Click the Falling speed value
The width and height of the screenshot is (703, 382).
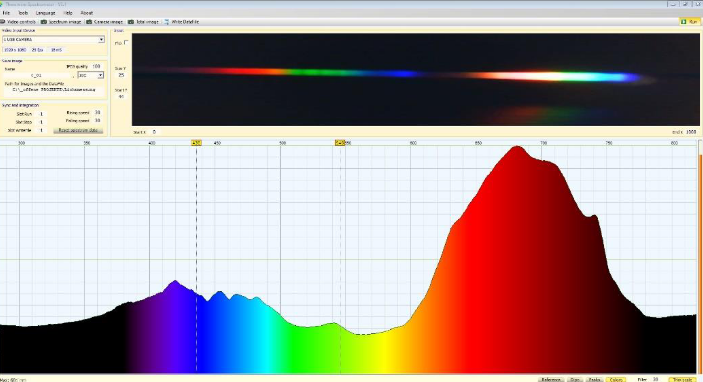click(98, 121)
